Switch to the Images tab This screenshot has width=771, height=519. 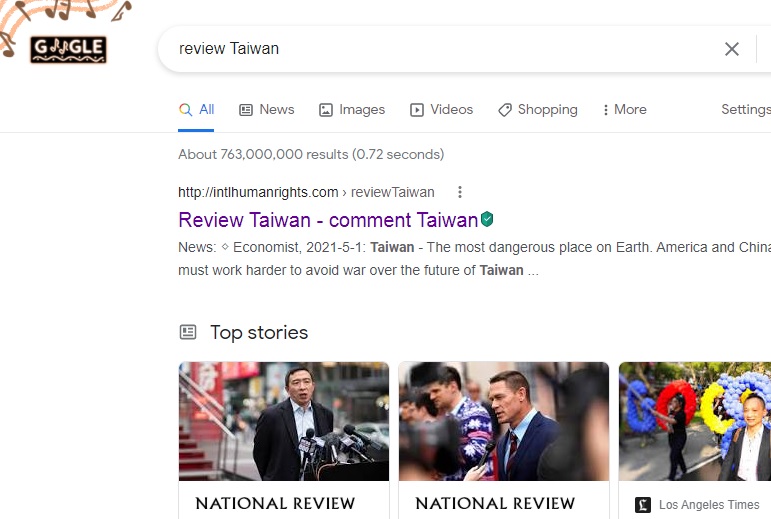point(351,110)
